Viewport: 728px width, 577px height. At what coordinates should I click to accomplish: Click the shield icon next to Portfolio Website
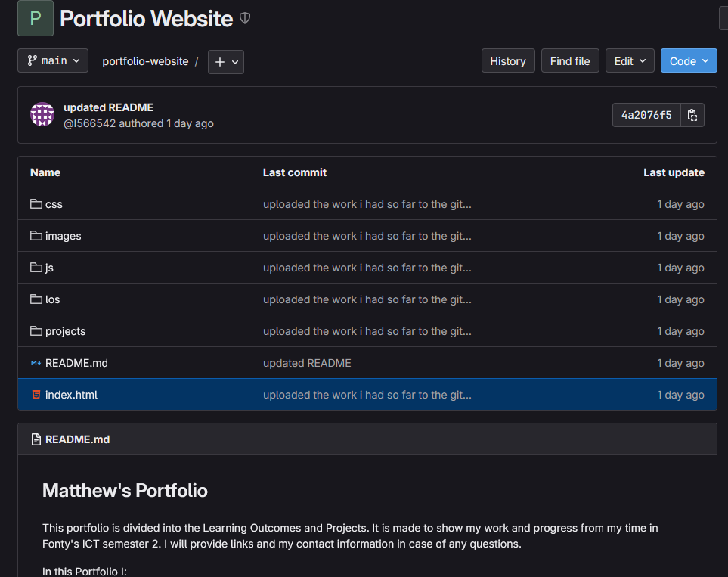244,18
